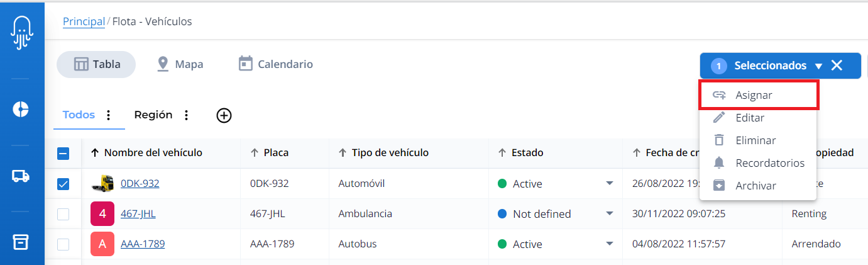Open the dashboard pie chart sidebar icon
868x265 pixels.
pos(21,109)
